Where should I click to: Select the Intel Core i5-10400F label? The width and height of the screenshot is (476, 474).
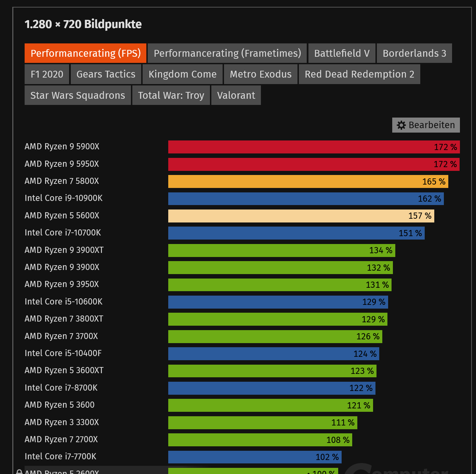coord(63,353)
